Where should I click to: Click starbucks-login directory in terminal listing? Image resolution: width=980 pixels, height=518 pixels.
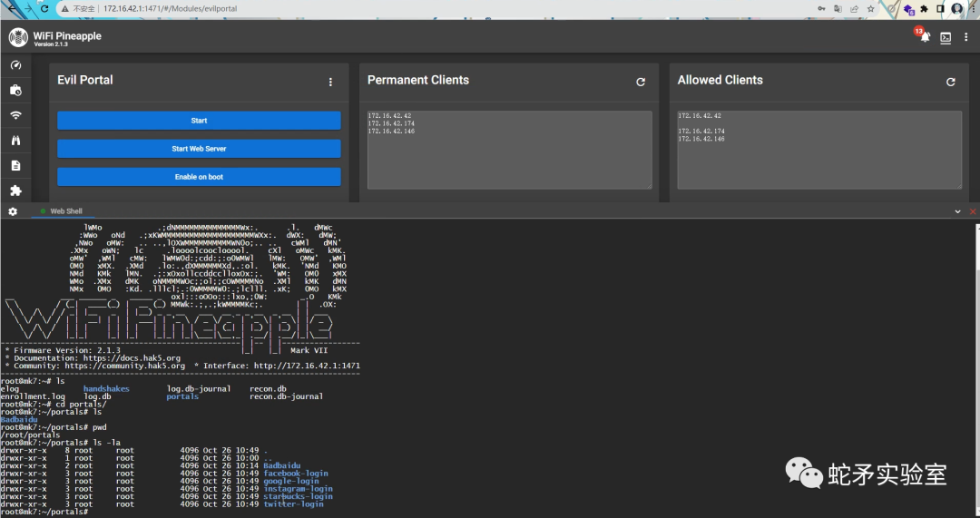tap(299, 497)
